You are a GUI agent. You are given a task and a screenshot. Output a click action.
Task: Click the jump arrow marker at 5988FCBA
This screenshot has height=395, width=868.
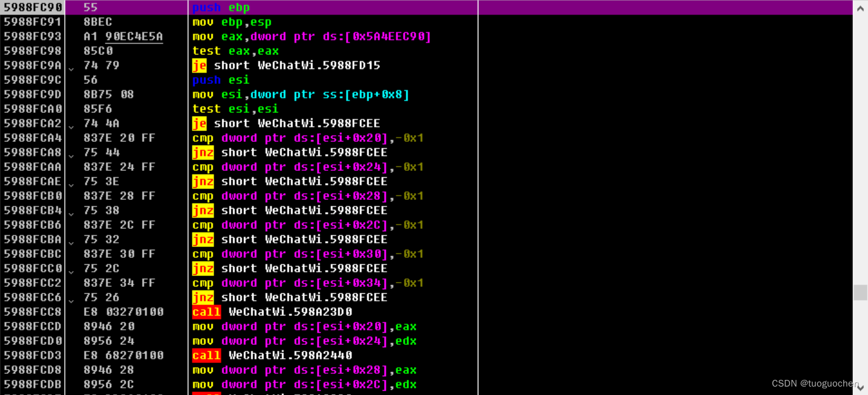click(x=71, y=243)
